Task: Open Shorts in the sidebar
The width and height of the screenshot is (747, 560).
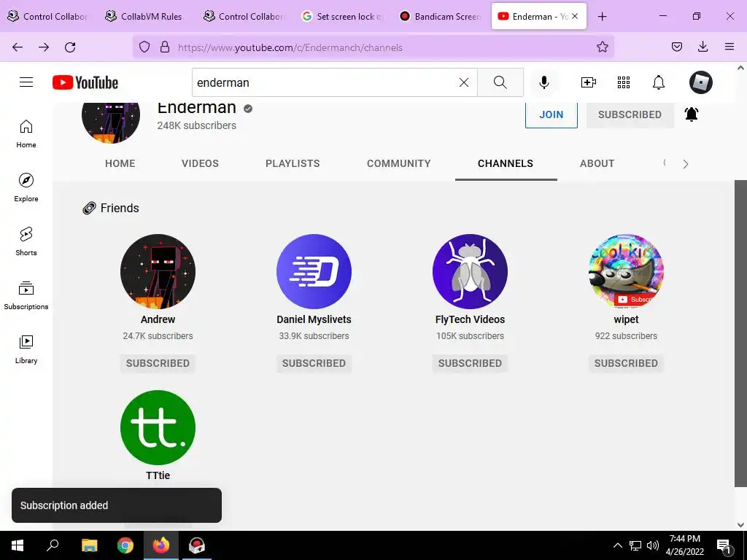Action: coord(26,241)
